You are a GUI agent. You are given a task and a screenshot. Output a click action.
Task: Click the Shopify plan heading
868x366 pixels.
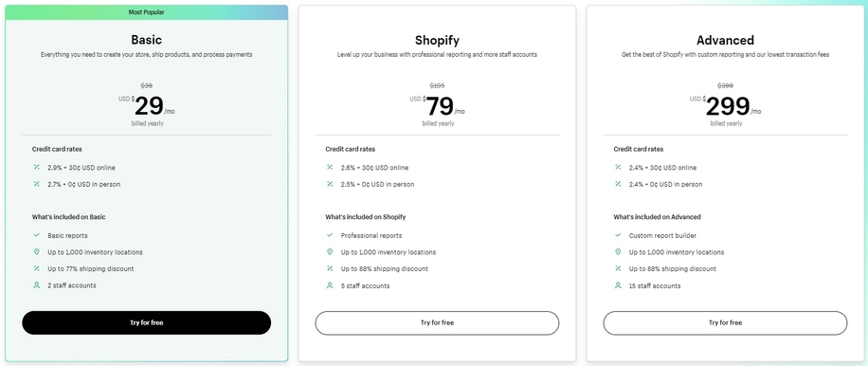437,41
